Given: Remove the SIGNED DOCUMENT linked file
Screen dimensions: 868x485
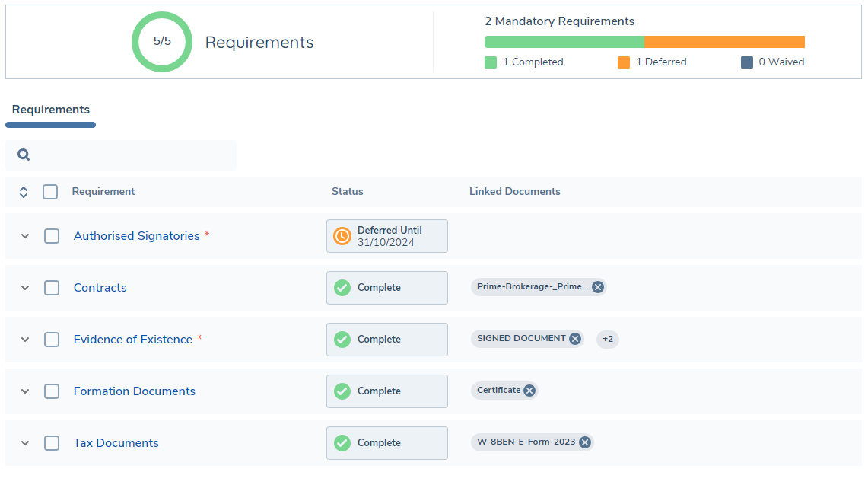Looking at the screenshot, I should click(x=575, y=339).
